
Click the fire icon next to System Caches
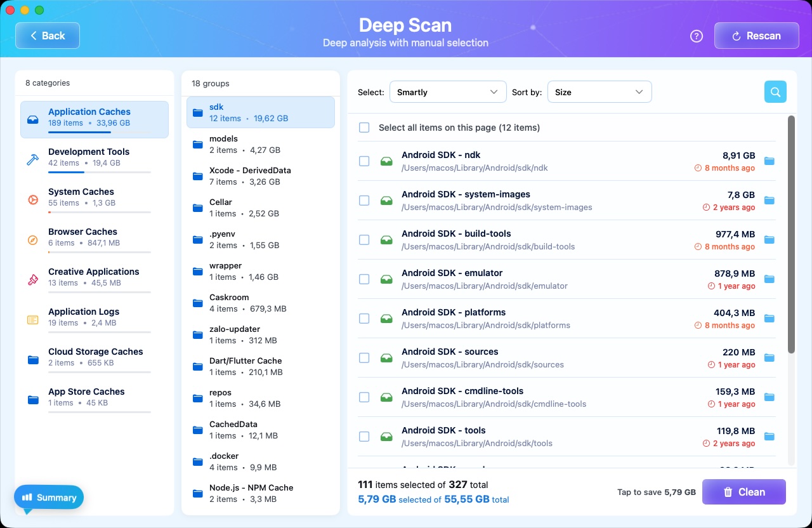pos(32,199)
